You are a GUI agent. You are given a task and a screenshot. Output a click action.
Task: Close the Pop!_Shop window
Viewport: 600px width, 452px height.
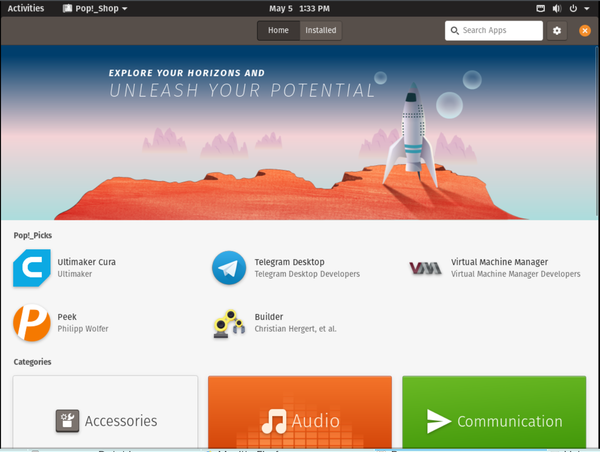(584, 31)
